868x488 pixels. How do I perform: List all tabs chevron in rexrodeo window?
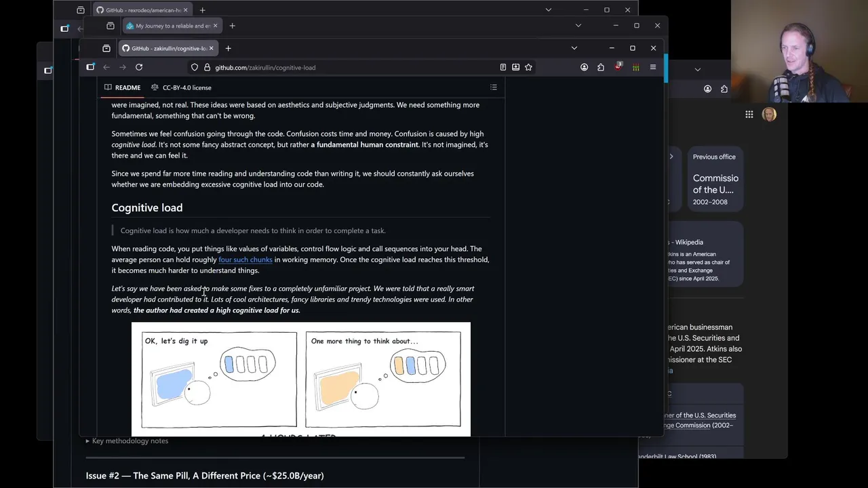point(549,10)
